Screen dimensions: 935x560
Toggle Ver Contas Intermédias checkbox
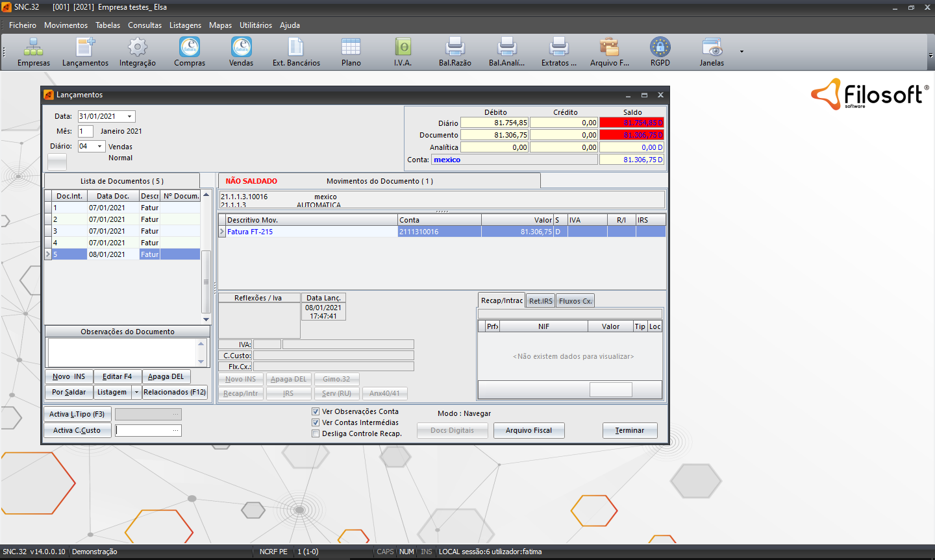316,422
